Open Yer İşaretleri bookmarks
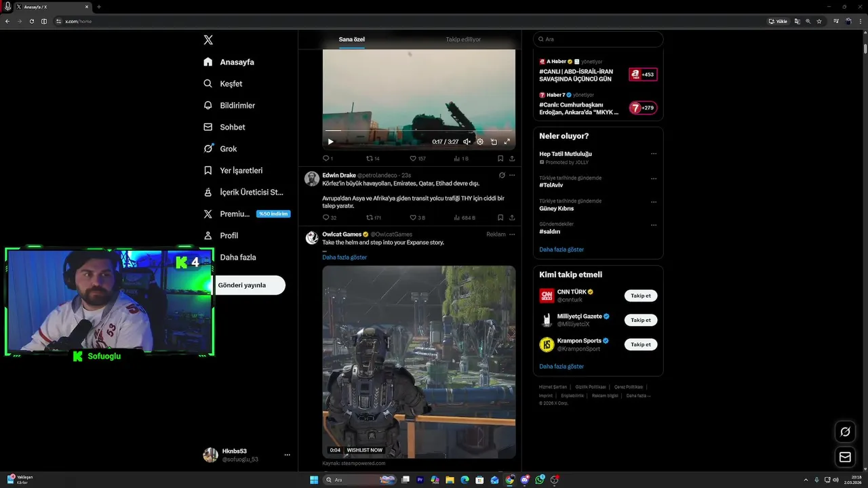 point(233,170)
